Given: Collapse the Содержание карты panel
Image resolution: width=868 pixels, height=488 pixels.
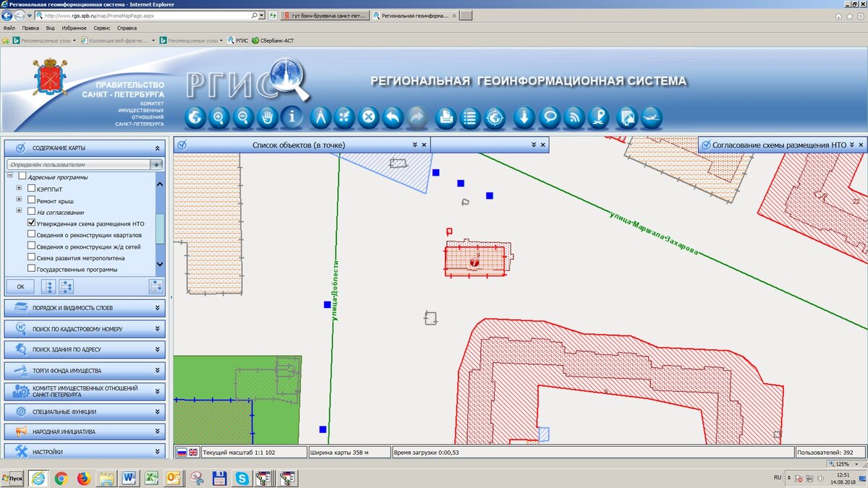Looking at the screenshot, I should pyautogui.click(x=157, y=147).
